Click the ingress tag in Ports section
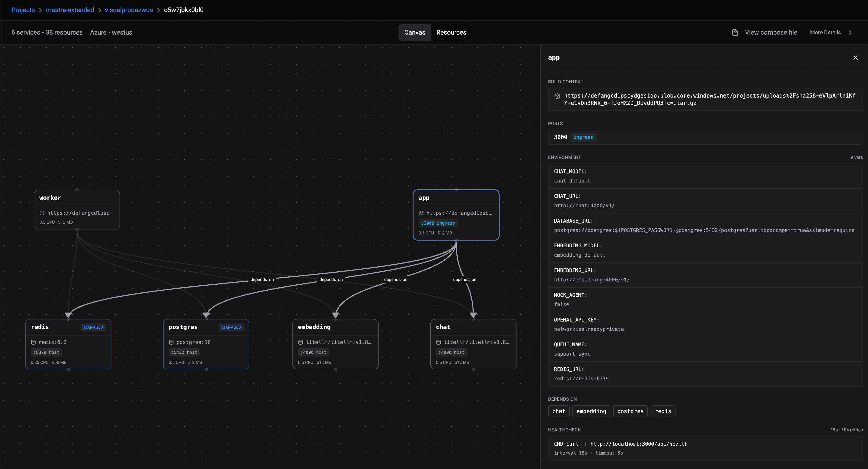 pyautogui.click(x=583, y=137)
